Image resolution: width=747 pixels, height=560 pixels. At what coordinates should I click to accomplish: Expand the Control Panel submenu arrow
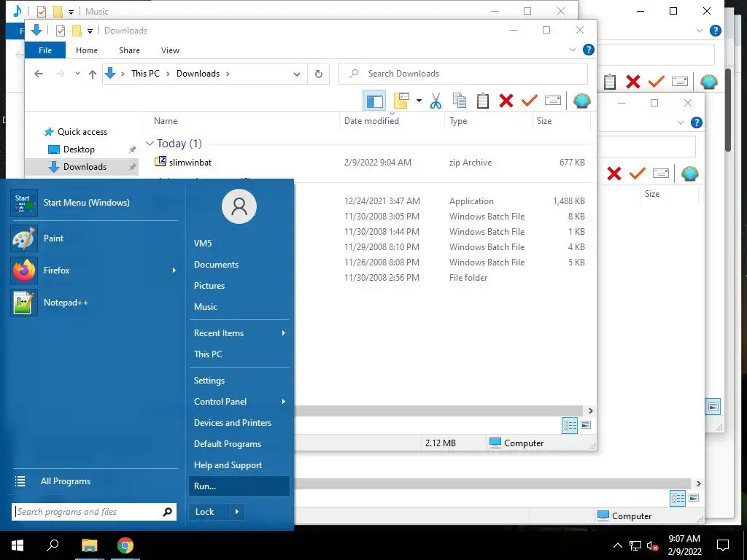point(284,402)
